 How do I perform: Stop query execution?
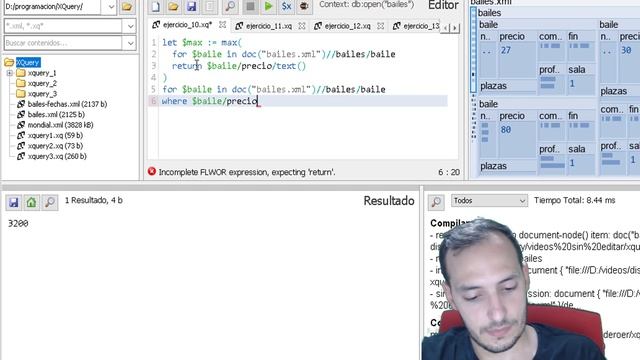(x=250, y=6)
